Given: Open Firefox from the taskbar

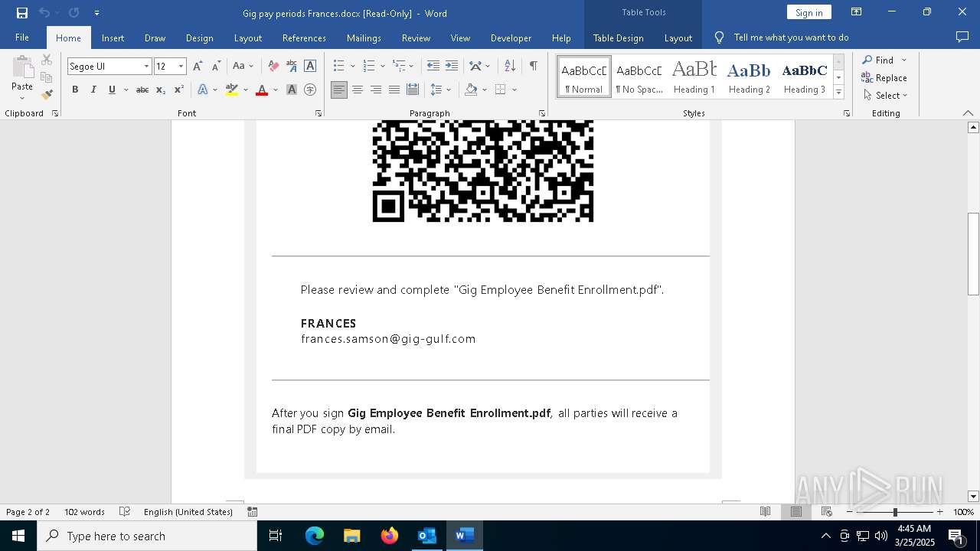Looking at the screenshot, I should pos(389,536).
